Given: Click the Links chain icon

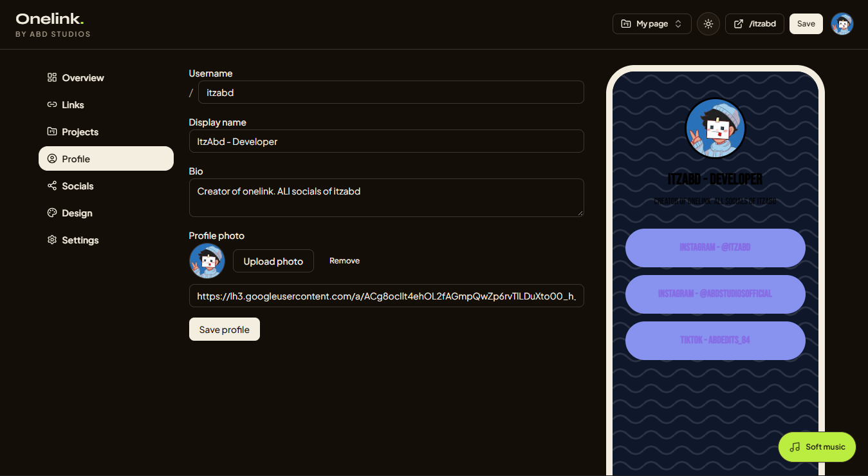Looking at the screenshot, I should (52, 104).
